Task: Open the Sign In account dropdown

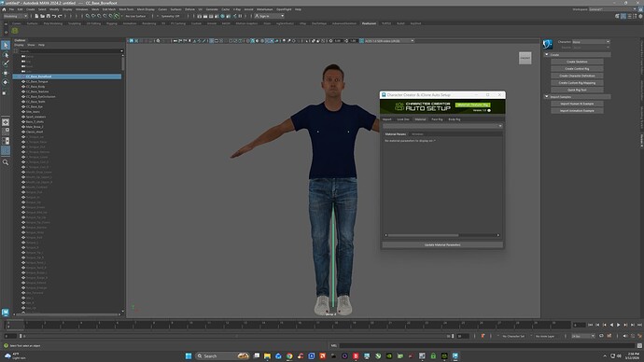Action: pos(269,16)
